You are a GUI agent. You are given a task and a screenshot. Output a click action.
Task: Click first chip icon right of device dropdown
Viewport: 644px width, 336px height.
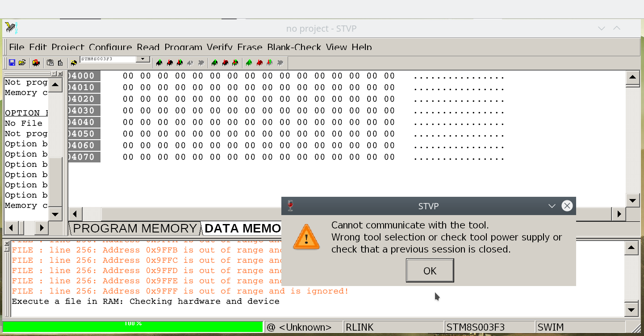tap(159, 63)
